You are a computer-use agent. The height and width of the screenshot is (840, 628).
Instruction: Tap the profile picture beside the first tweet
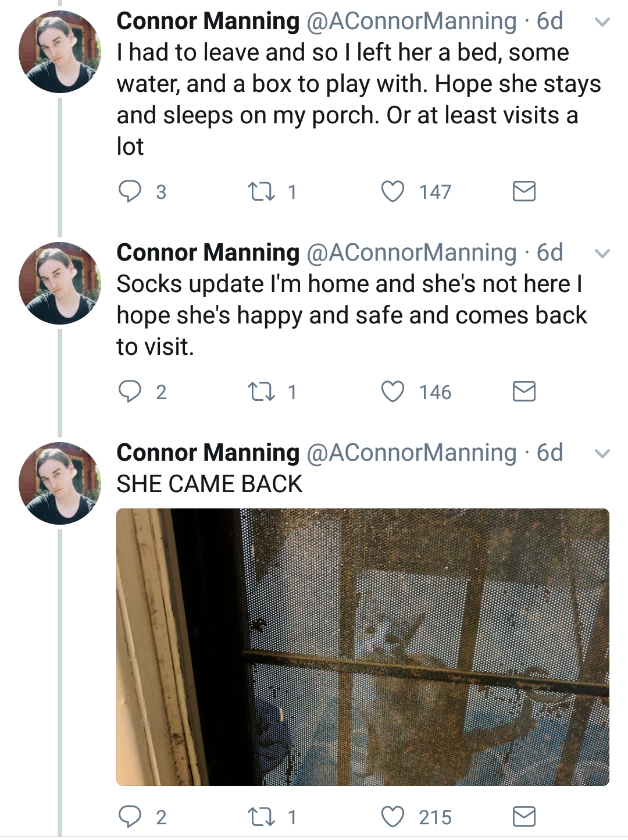coord(60,51)
